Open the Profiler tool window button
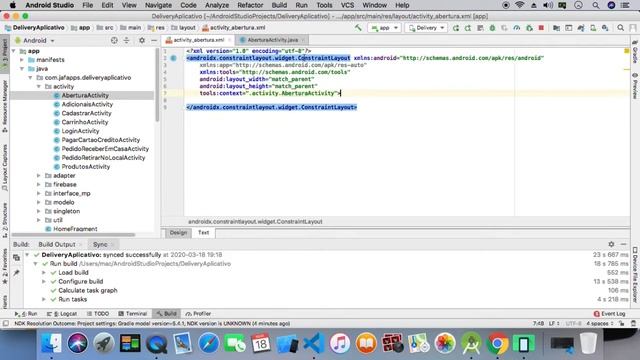640x360 pixels. tap(198, 314)
